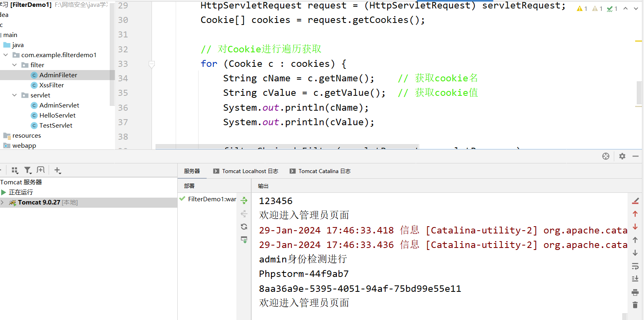Click c.getValue() on line 35

click(x=347, y=93)
